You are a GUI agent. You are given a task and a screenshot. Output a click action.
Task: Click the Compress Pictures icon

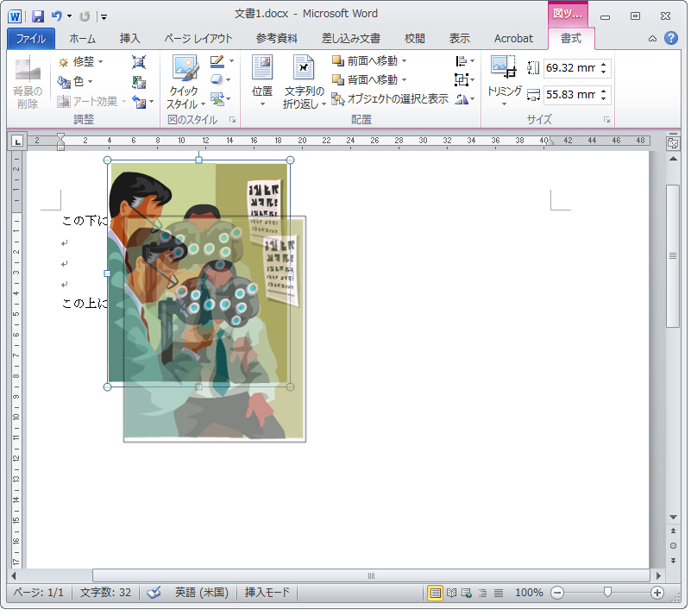pyautogui.click(x=139, y=62)
